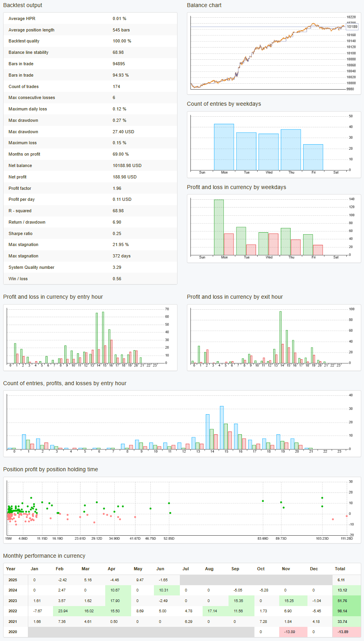Select the "Average position length" label
The width and height of the screenshot is (364, 641).
(31, 30)
